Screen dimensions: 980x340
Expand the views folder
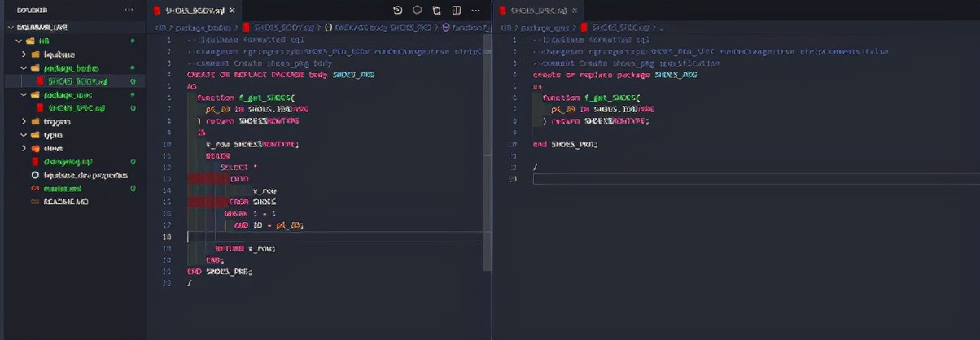coord(73,148)
